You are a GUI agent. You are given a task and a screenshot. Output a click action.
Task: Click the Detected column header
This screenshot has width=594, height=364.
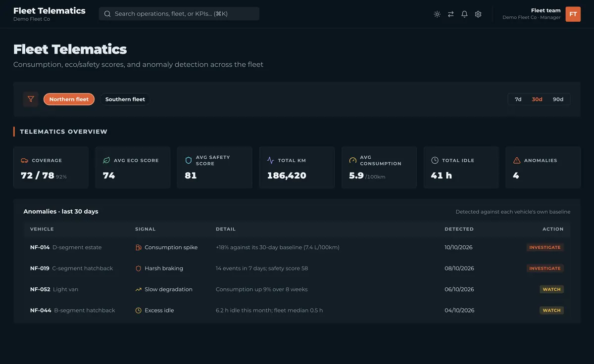(459, 229)
